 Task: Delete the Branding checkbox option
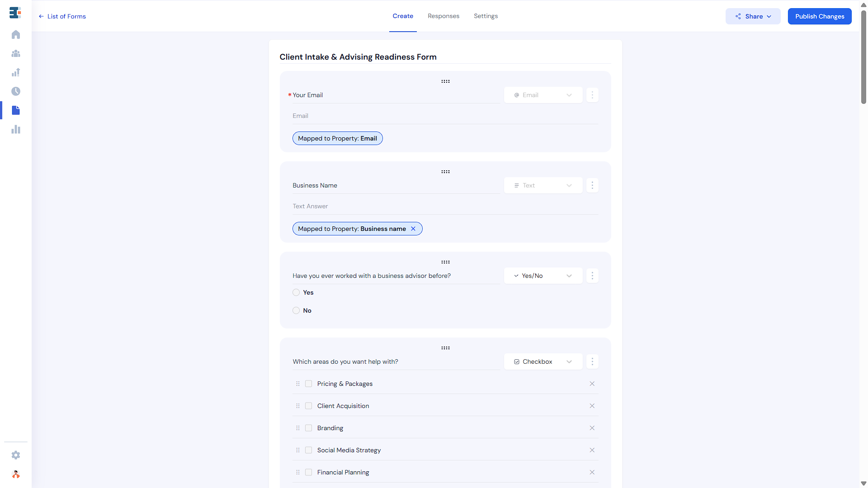click(592, 428)
